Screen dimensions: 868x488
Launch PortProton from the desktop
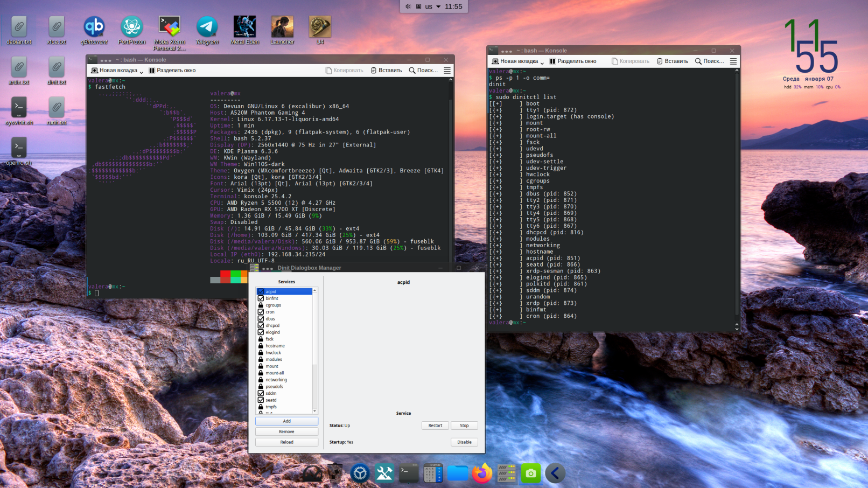[x=131, y=27]
